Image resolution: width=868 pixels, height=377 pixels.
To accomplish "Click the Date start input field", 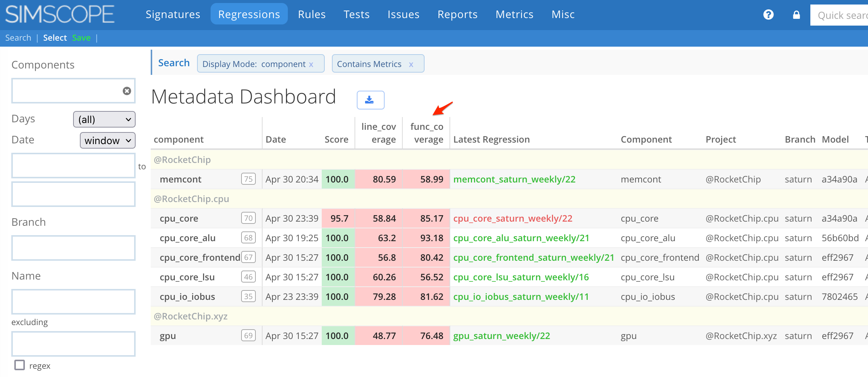I will [x=73, y=166].
